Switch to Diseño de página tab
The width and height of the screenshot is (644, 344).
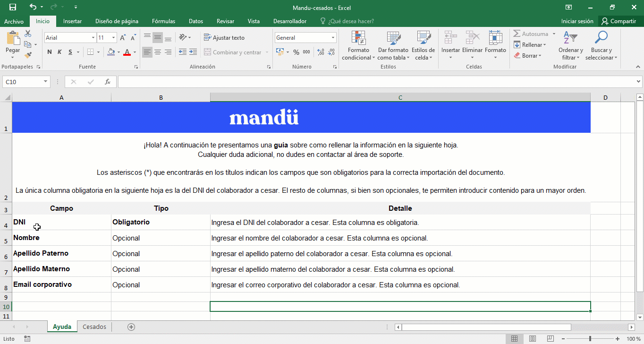coord(117,21)
